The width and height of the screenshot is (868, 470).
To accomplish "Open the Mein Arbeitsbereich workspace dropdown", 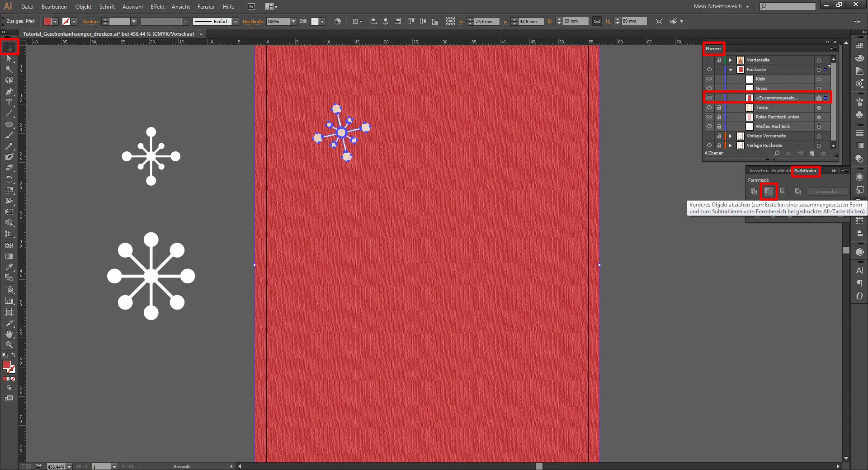I will click(x=721, y=6).
